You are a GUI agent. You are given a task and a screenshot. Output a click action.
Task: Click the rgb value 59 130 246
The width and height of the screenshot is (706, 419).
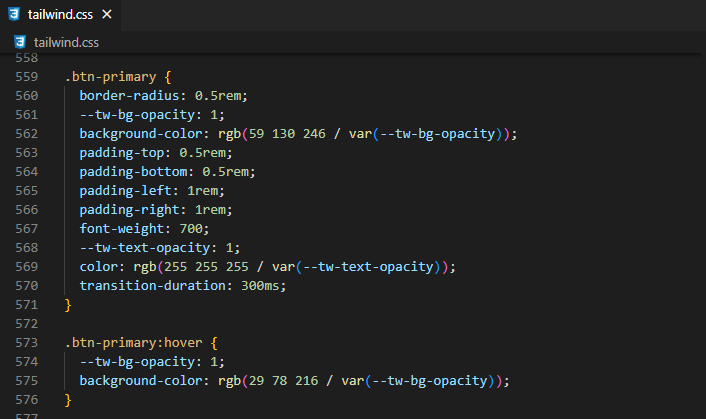(x=287, y=134)
